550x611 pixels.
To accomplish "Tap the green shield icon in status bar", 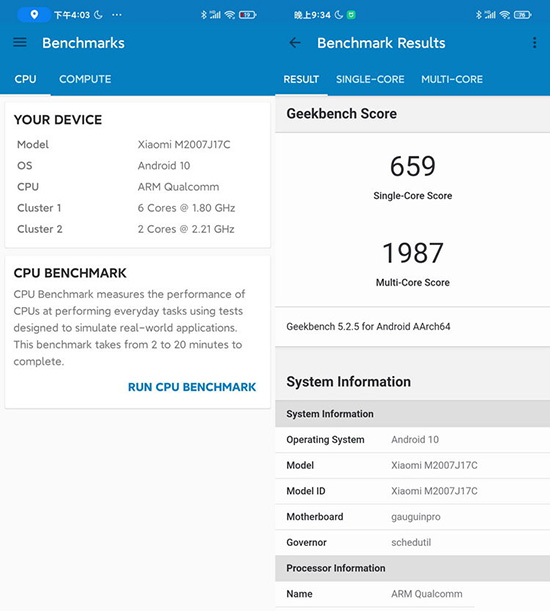I will tap(351, 15).
